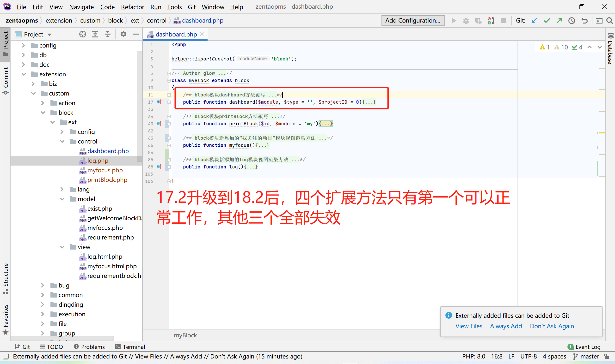Viewport: 615px width, 364px height.
Task: Open the Terminal tool window
Action: click(130, 347)
